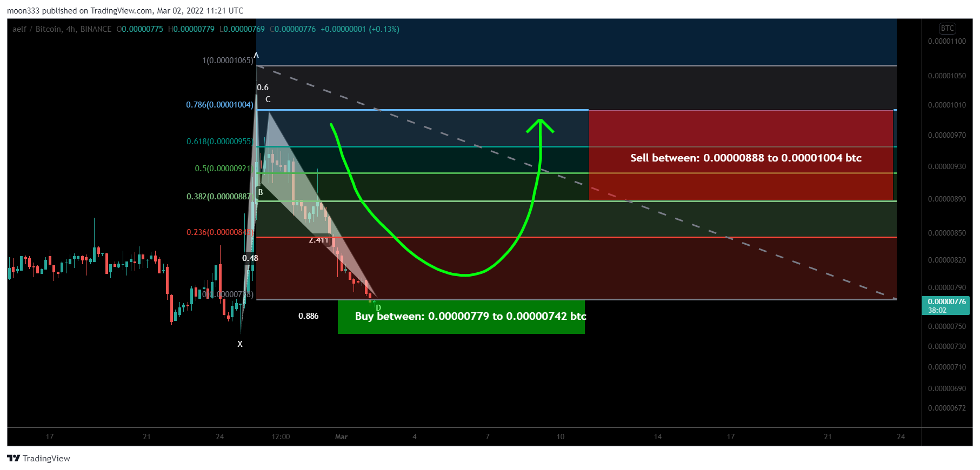The image size is (980, 470).
Task: Click the 0.382(0.00000887) Fibonacci label
Action: click(219, 197)
